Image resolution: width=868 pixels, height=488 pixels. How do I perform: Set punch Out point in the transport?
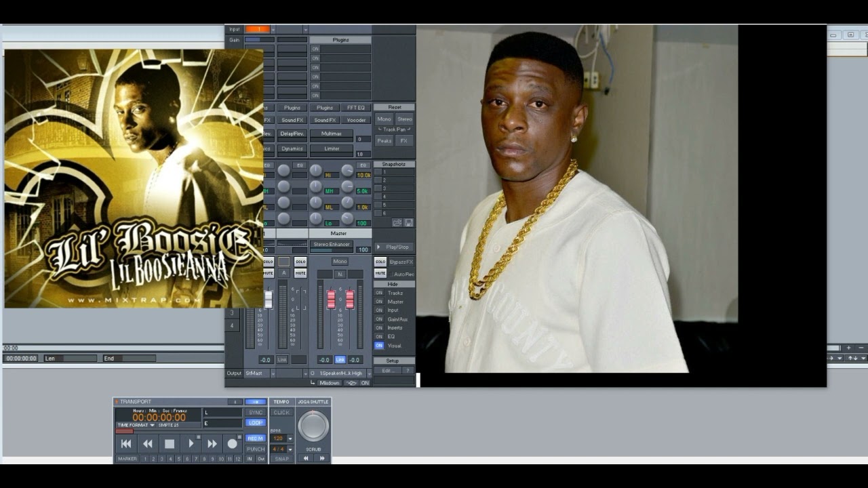(260, 459)
